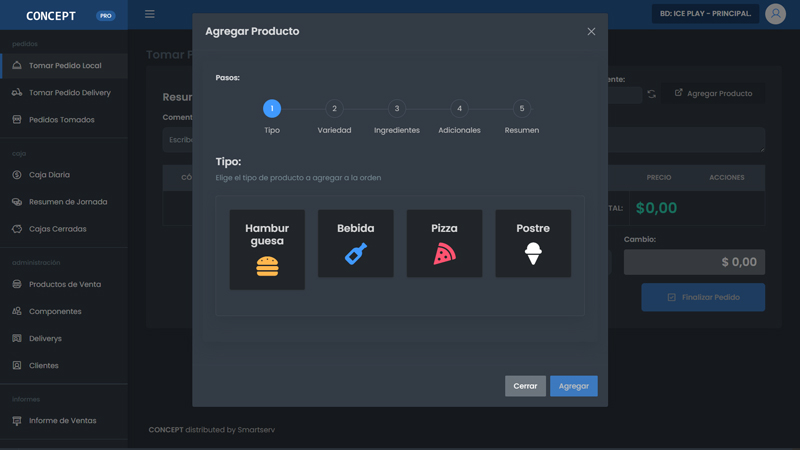Go to step 1 Tipo
Image resolution: width=800 pixels, height=450 pixels.
(272, 108)
